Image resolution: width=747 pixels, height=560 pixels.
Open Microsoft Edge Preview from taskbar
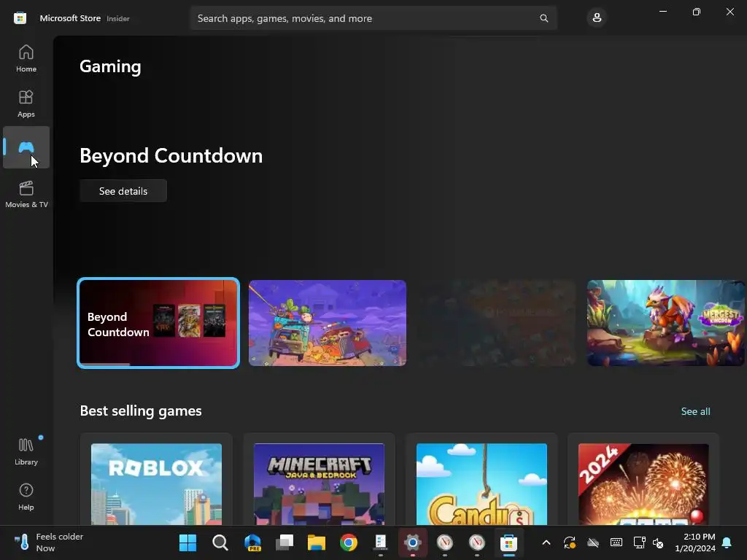click(x=252, y=542)
